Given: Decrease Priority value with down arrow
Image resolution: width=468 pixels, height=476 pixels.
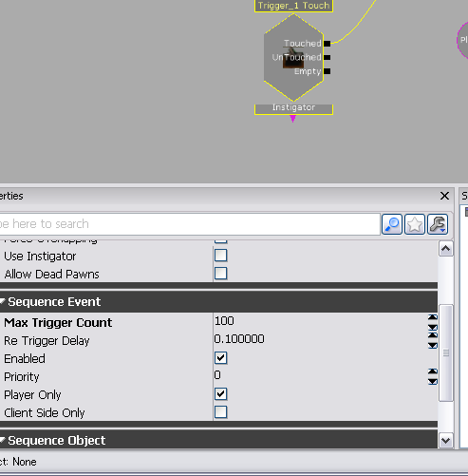Looking at the screenshot, I should pyautogui.click(x=433, y=382).
